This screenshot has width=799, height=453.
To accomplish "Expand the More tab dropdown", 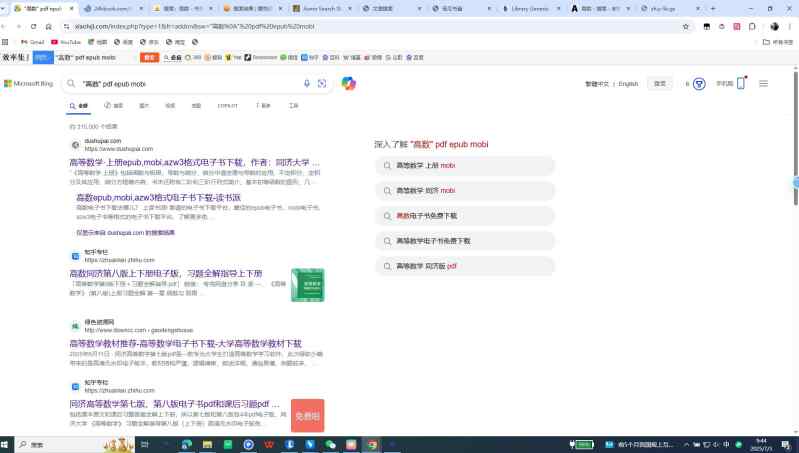I will click(x=263, y=105).
